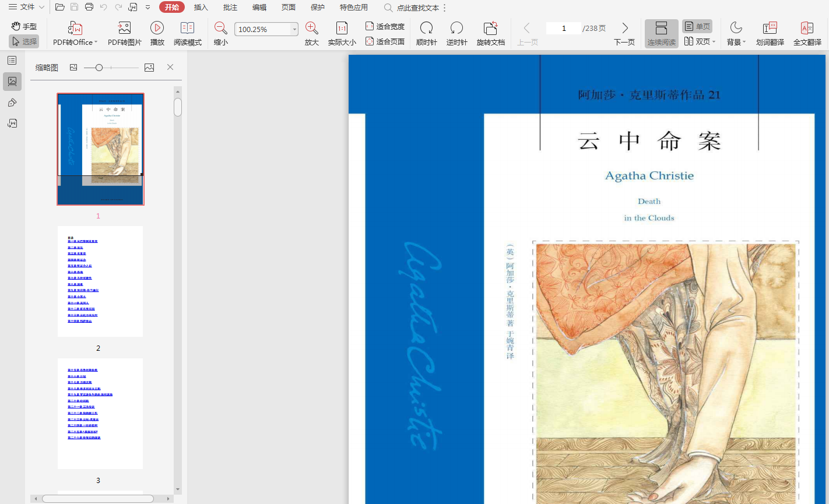Activate the 选择 selection tool
829x504 pixels.
coord(24,41)
